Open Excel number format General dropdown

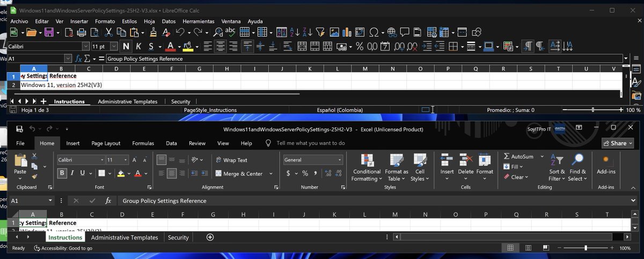(340, 160)
